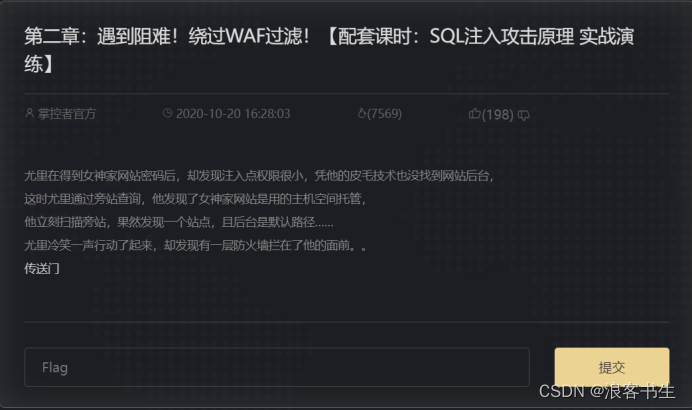692x410 pixels.
Task: Open the 传送门 portal link
Action: [x=42, y=268]
